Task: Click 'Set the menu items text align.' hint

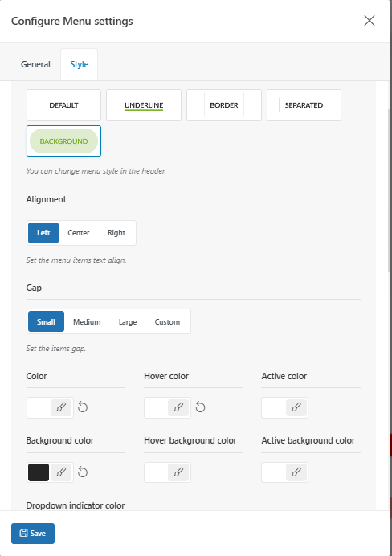Action: coord(76,260)
